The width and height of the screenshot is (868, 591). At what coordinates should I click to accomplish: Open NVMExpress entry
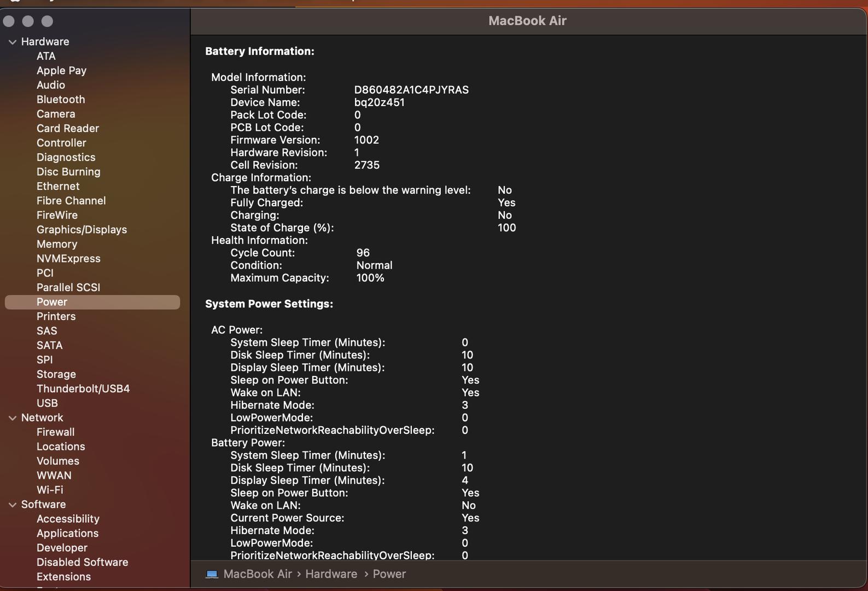[x=68, y=258]
